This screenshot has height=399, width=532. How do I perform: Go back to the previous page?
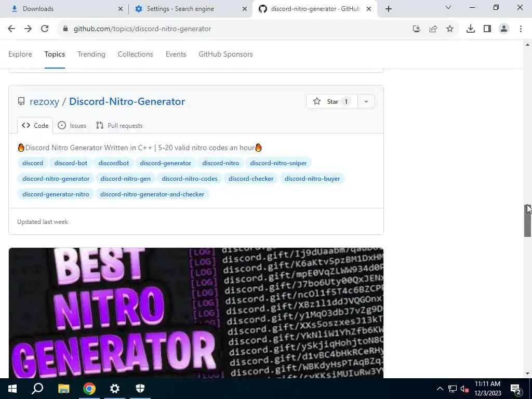click(x=11, y=29)
